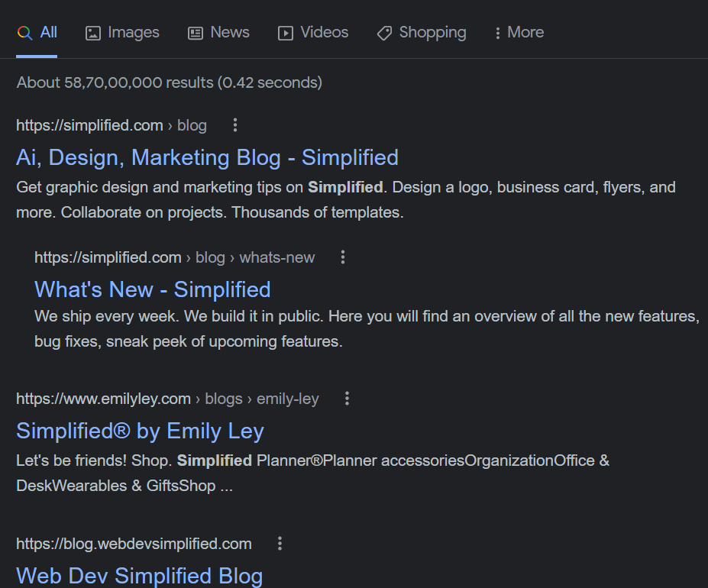
Task: Select the All search tab
Action: [37, 33]
